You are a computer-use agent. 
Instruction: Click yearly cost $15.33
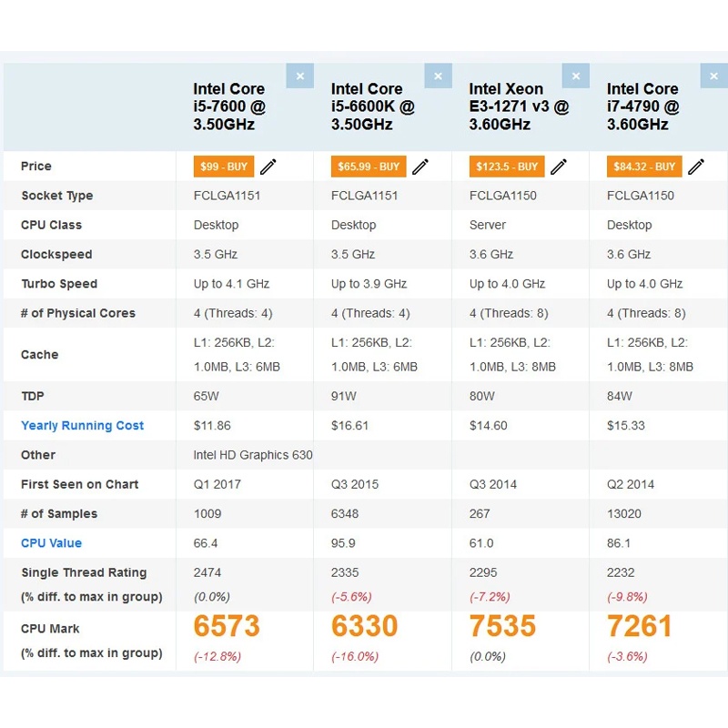625,426
